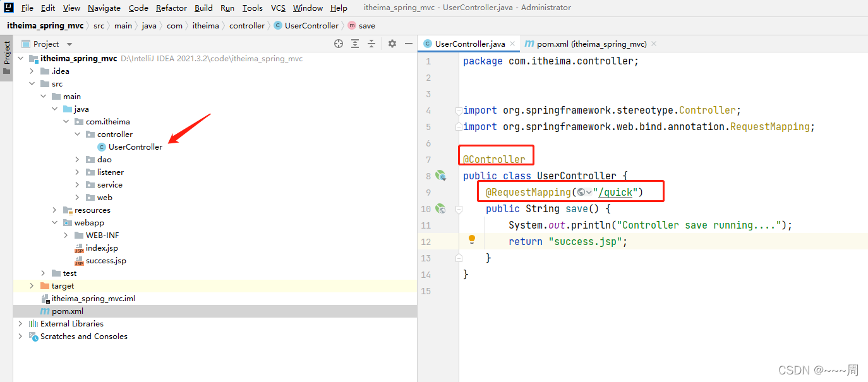The image size is (868, 382).
Task: Select the webapp folder row
Action: [215, 222]
